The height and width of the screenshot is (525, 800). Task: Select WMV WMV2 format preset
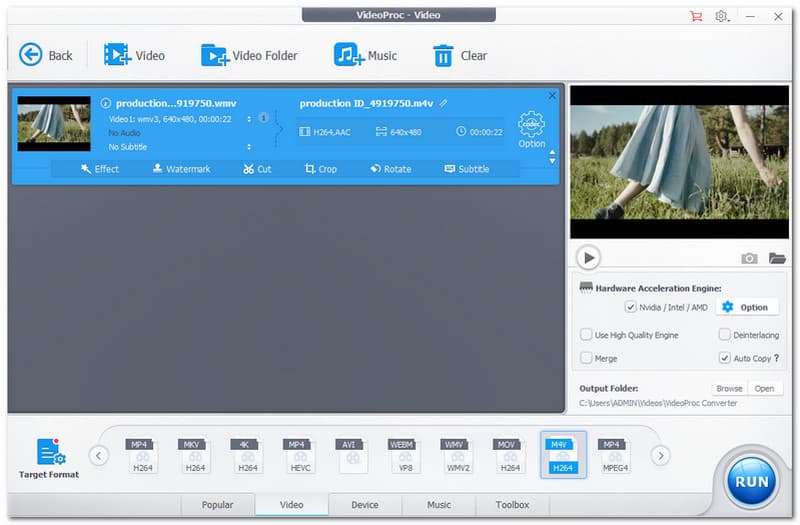coord(457,455)
